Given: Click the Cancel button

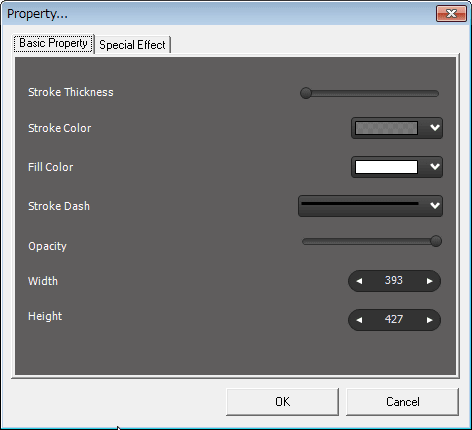Looking at the screenshot, I should tap(402, 402).
